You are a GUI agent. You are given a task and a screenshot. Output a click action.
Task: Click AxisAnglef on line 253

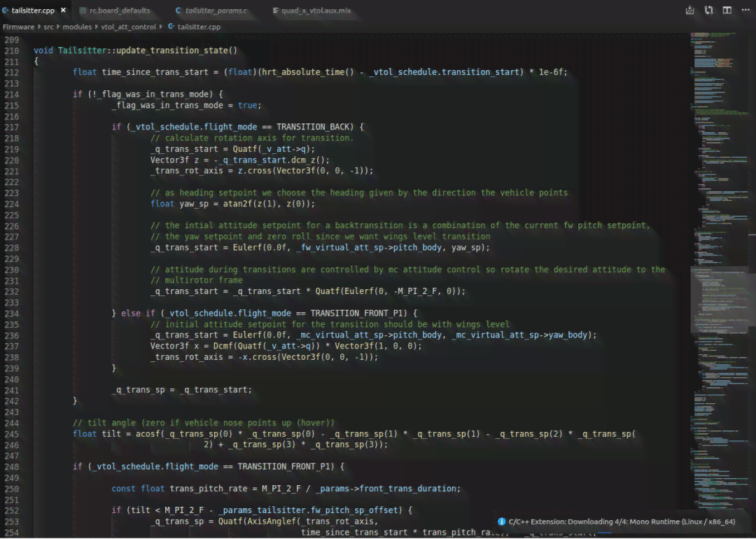[x=272, y=521]
